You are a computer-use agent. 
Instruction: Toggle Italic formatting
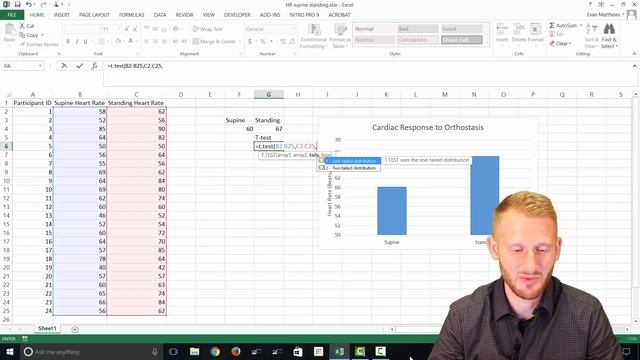click(x=77, y=41)
